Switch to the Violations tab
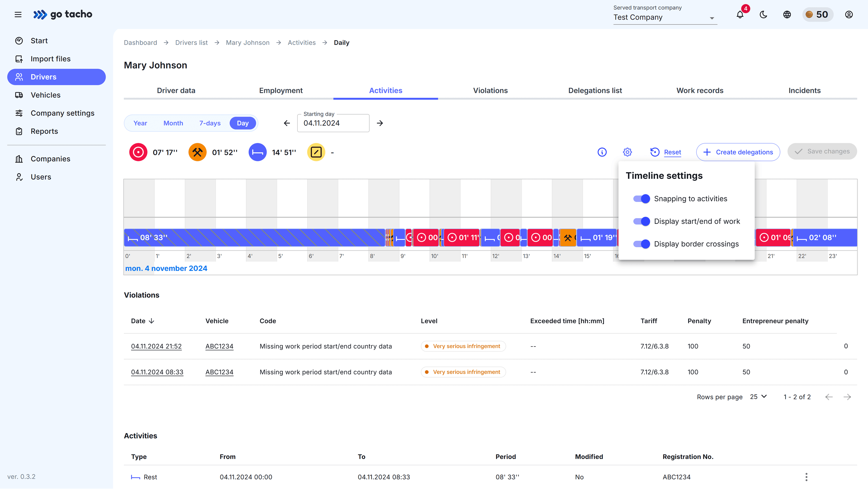 point(490,90)
